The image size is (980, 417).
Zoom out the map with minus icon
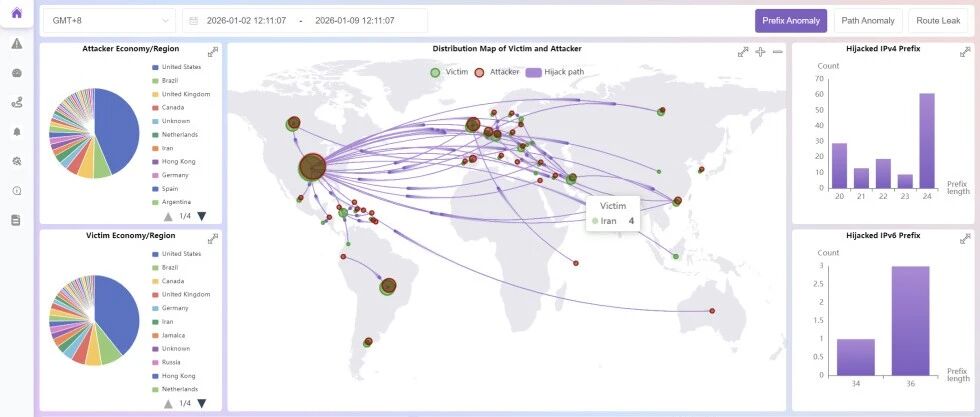778,52
